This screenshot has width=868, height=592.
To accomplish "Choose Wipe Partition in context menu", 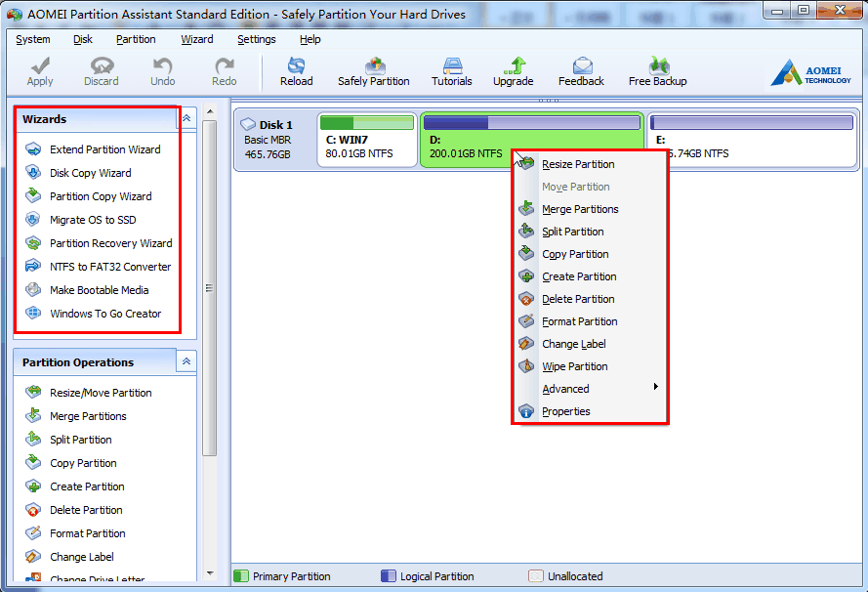I will coord(590,366).
